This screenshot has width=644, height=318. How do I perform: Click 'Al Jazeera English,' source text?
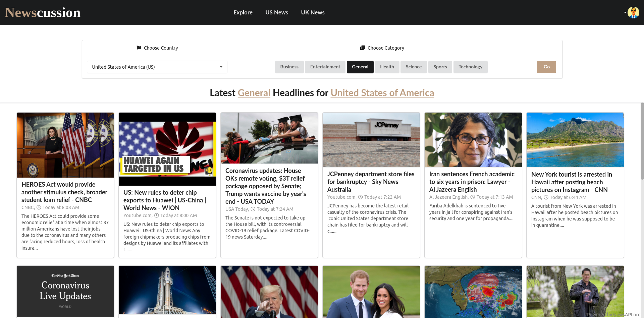tap(449, 197)
